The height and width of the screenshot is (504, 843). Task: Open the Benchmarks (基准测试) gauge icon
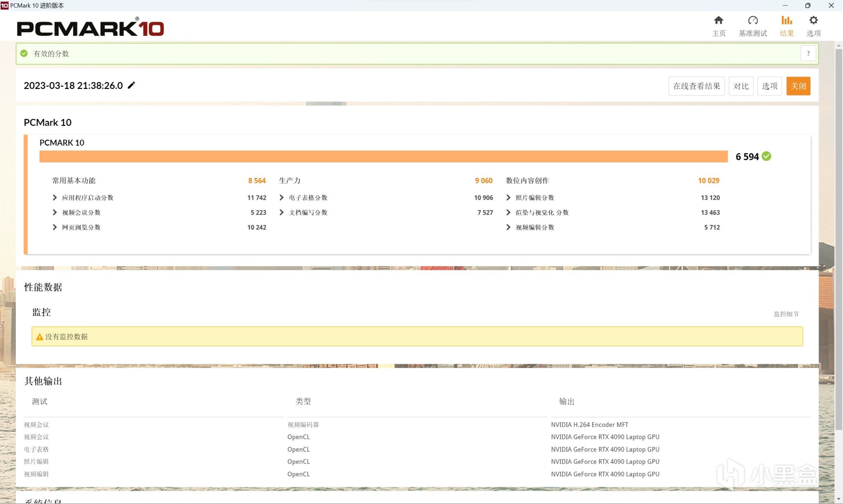[753, 20]
